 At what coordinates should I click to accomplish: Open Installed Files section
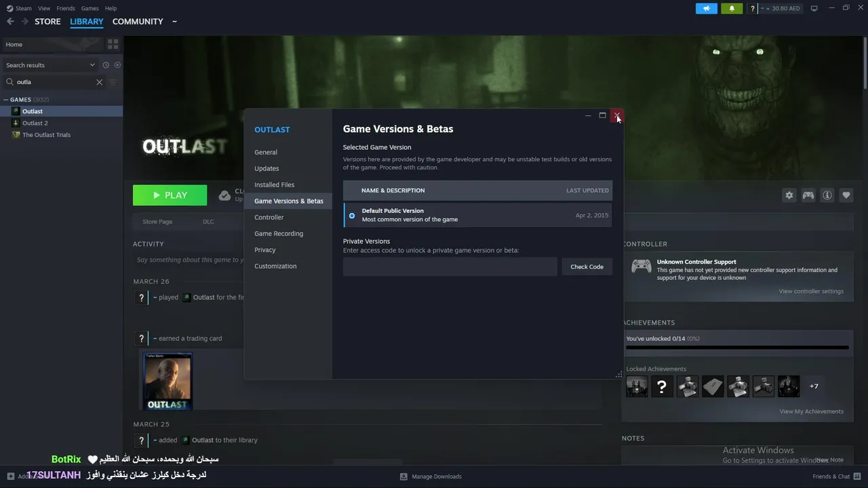click(288, 185)
